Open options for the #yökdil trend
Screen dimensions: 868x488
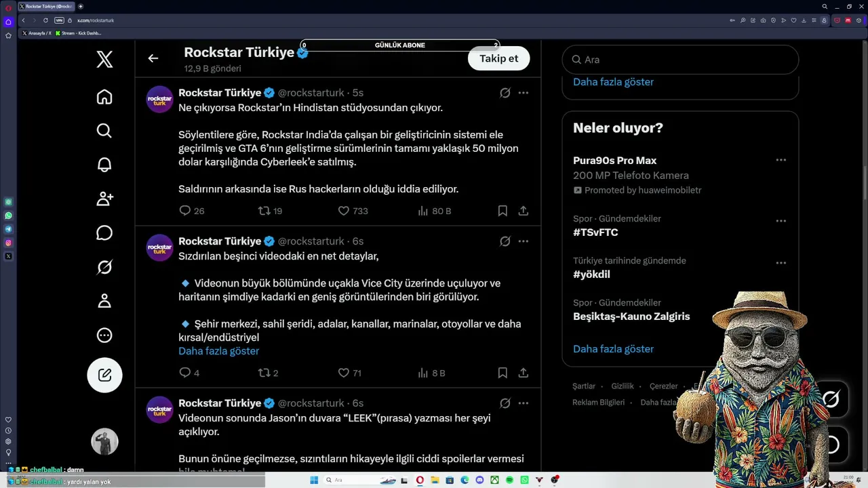coord(781,263)
